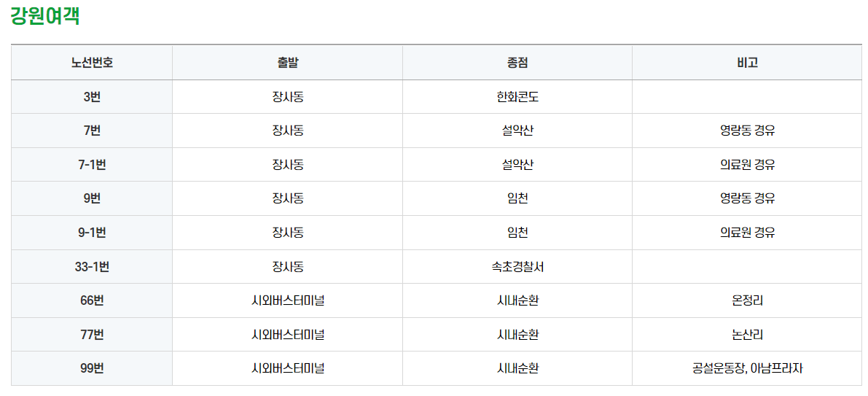
Task: Select 영랑동 경유 in the 7번 row
Action: click(747, 131)
